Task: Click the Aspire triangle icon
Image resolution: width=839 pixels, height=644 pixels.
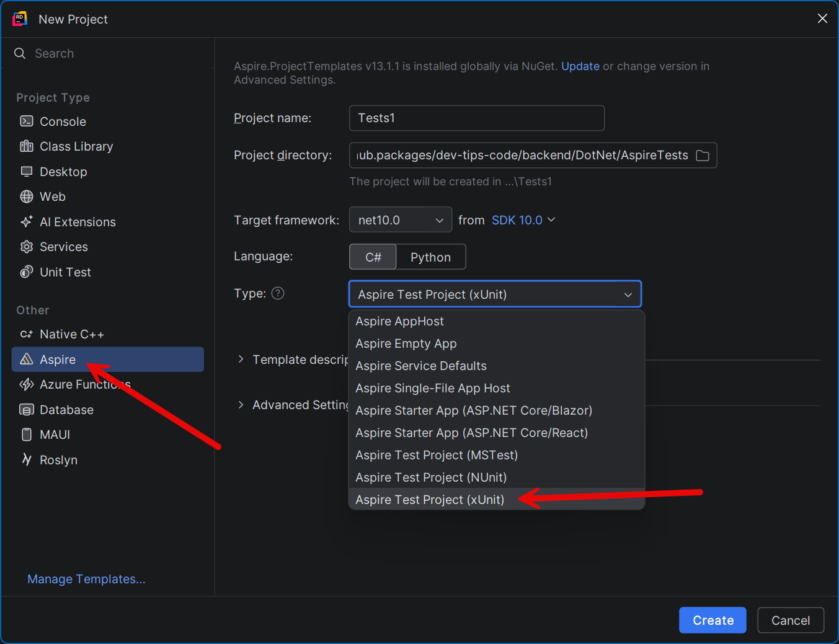Action: click(x=27, y=359)
